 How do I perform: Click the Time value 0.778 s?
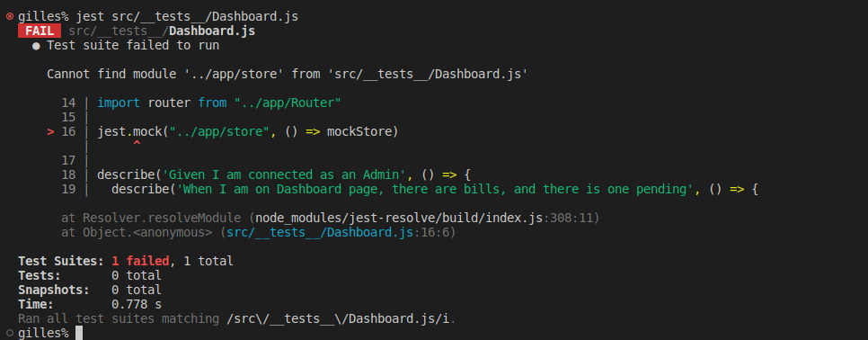[137, 304]
